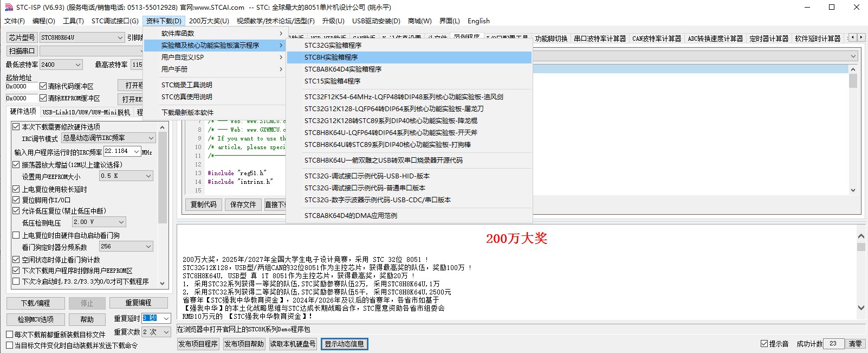Toggle 振荡器放大增益 checkbox
The height and width of the screenshot is (353, 868).
coord(16,165)
